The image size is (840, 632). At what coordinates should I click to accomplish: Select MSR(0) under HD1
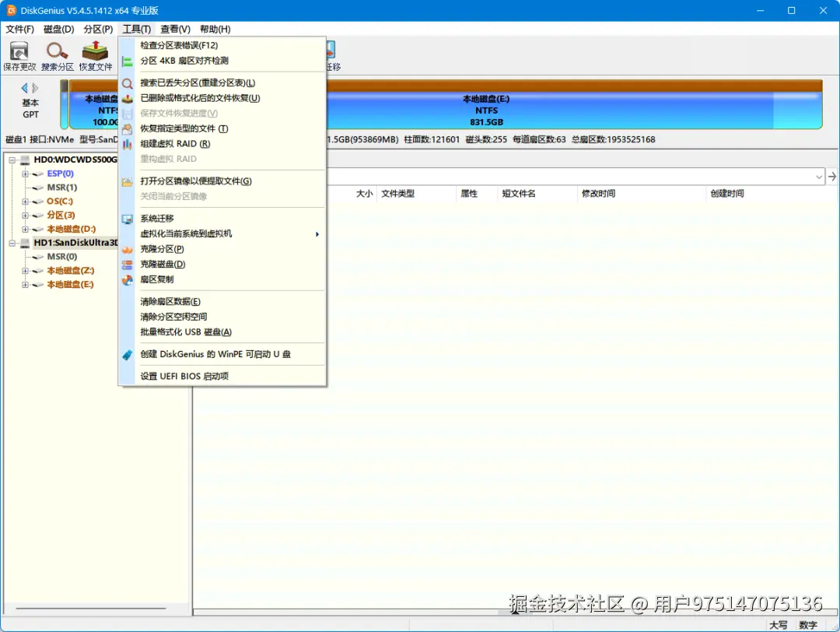coord(62,257)
